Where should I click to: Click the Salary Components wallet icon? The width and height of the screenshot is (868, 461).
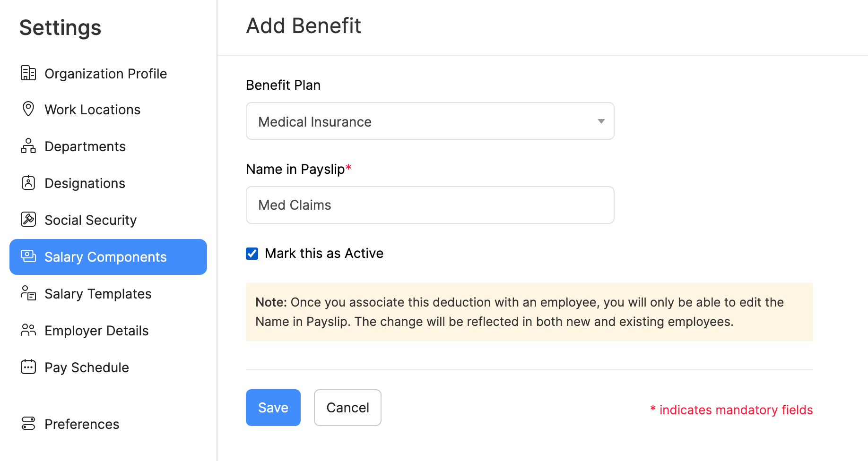[28, 256]
